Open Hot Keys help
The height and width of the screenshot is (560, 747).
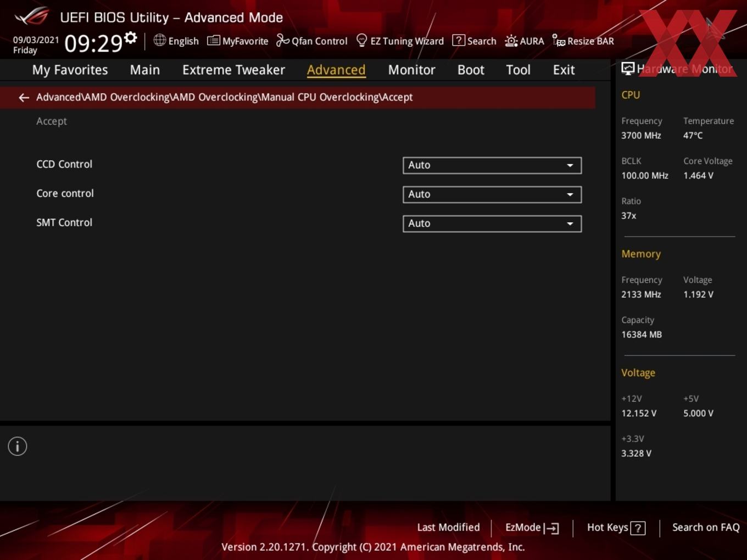point(616,528)
